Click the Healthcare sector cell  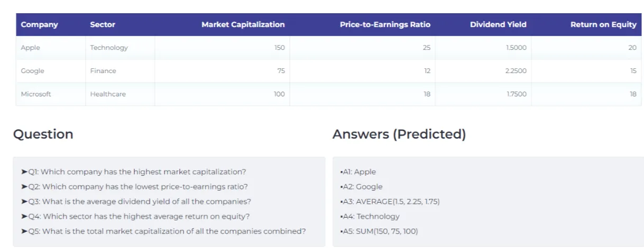click(108, 94)
